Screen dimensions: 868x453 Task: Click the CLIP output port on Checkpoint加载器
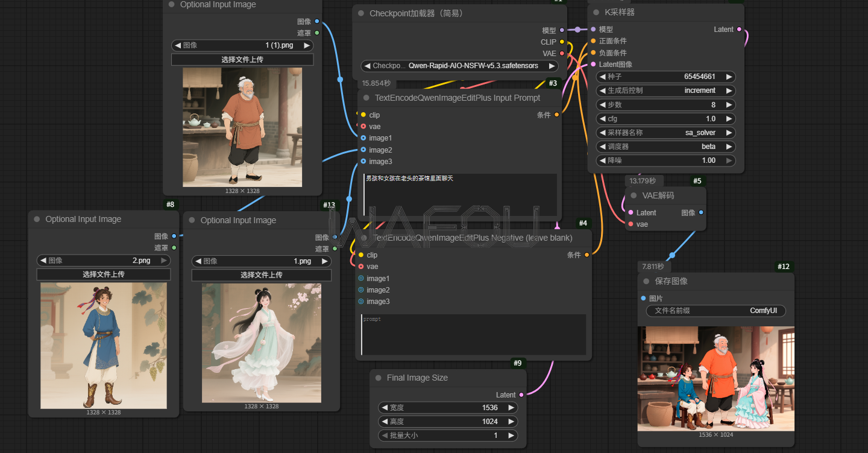(x=562, y=42)
